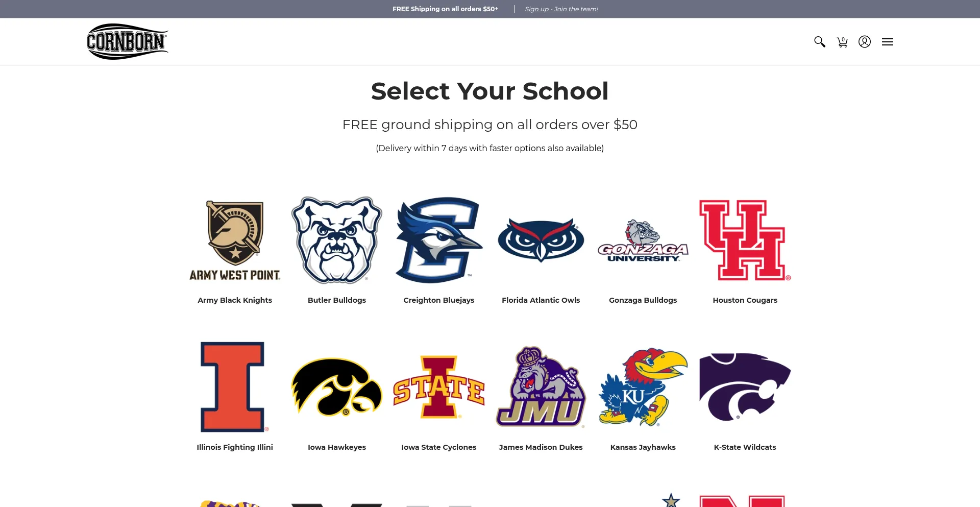Open the shopping cart
This screenshot has height=507, width=980.
pos(842,42)
